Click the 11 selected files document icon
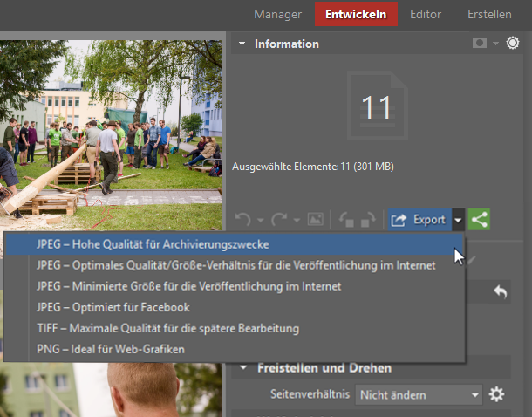The image size is (532, 417). point(377,106)
